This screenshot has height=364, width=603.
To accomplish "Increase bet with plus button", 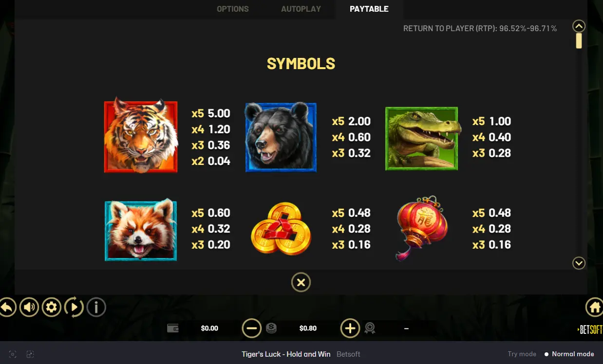I will tap(350, 328).
